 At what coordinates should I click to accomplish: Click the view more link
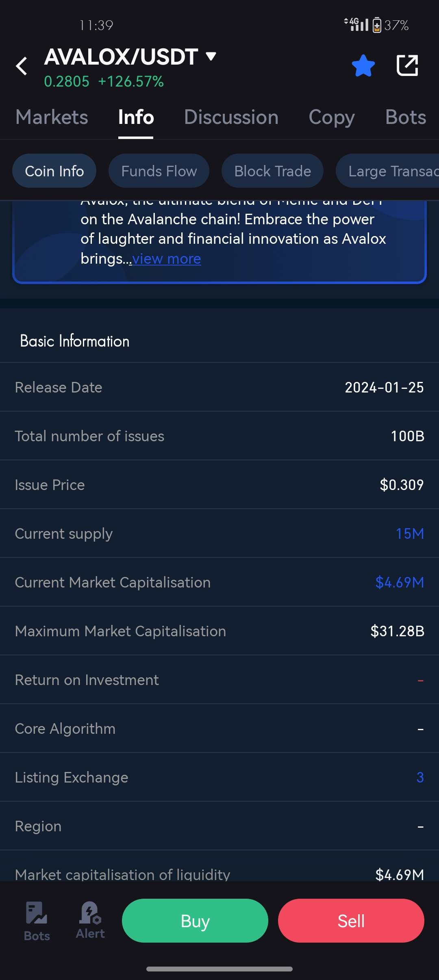(167, 259)
